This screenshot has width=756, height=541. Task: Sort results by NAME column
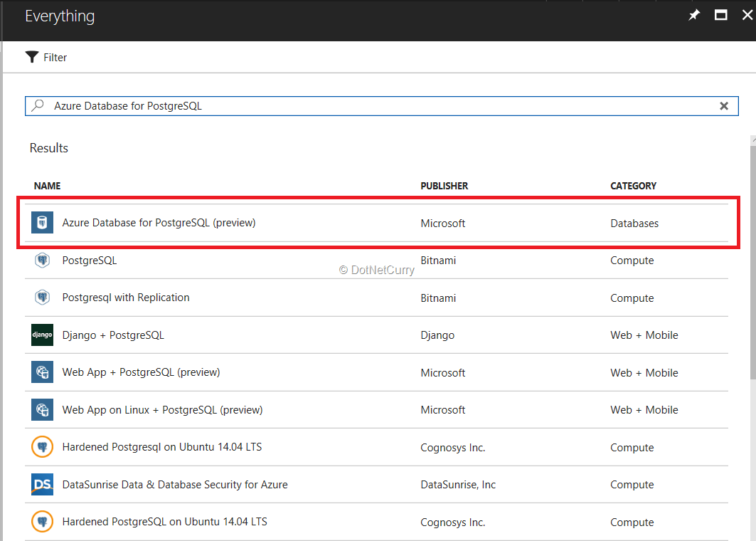(47, 186)
